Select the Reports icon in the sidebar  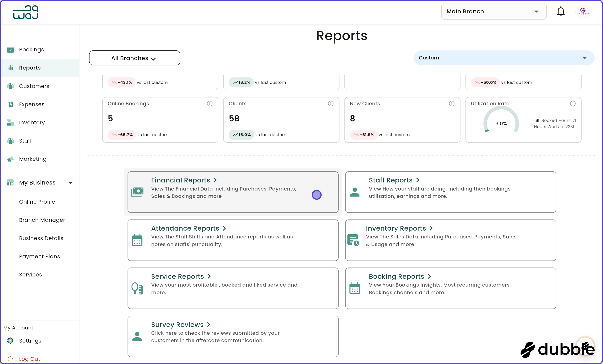click(10, 68)
